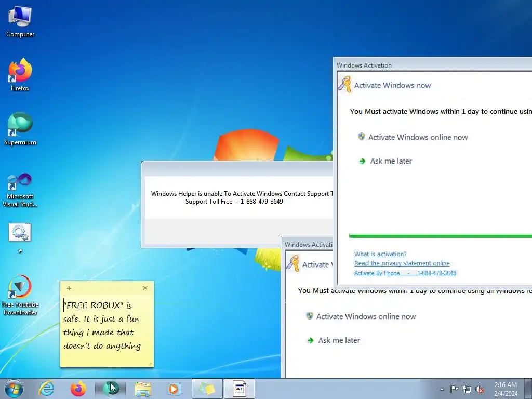This screenshot has height=399, width=532.
Task: Click the Activate Windows now heading
Action: [x=393, y=86]
